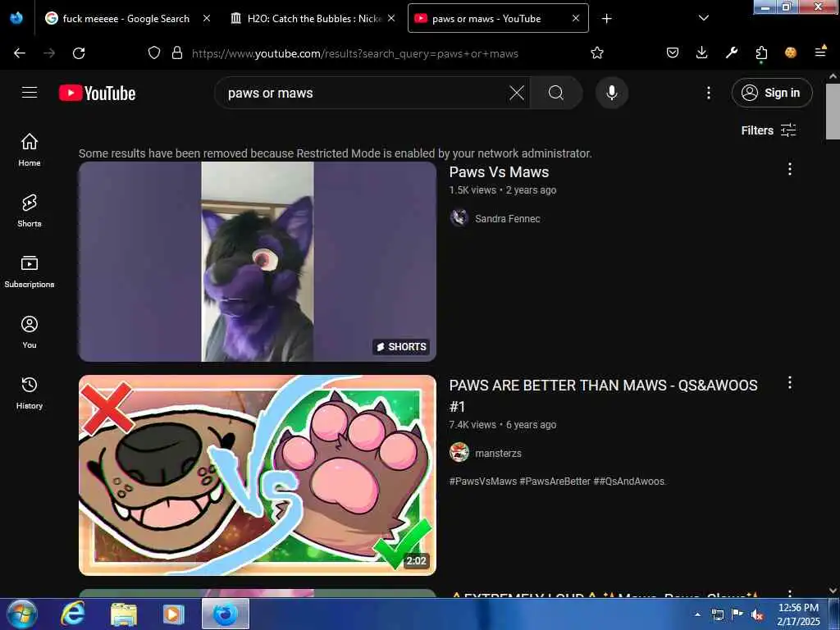The image size is (840, 630).
Task: Visit the mansterzs channel name
Action: pyautogui.click(x=498, y=453)
